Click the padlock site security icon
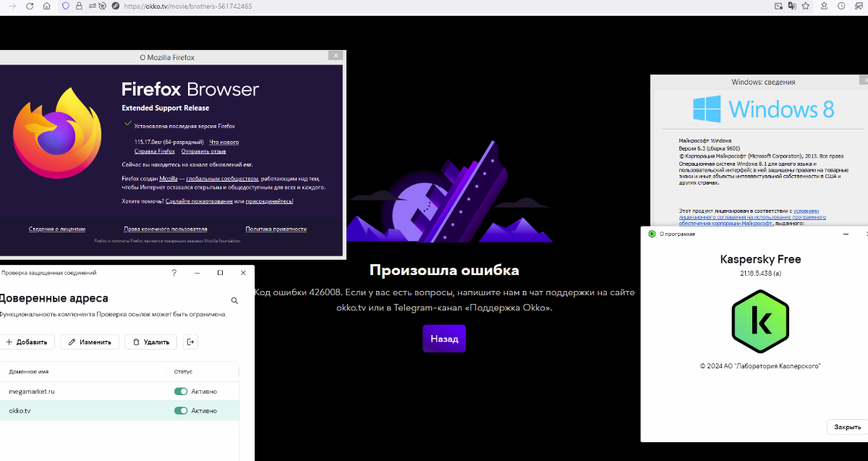Image resolution: width=868 pixels, height=461 pixels. 78,6
